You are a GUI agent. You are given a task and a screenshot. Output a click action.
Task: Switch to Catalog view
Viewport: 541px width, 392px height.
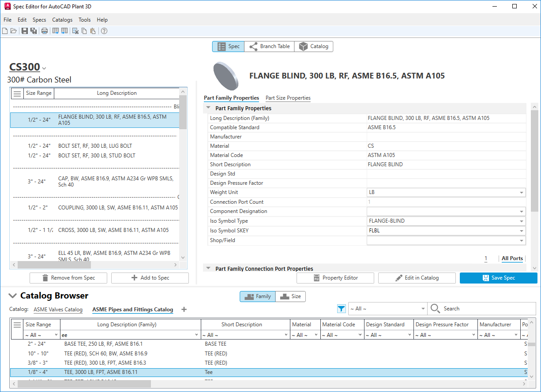point(314,46)
